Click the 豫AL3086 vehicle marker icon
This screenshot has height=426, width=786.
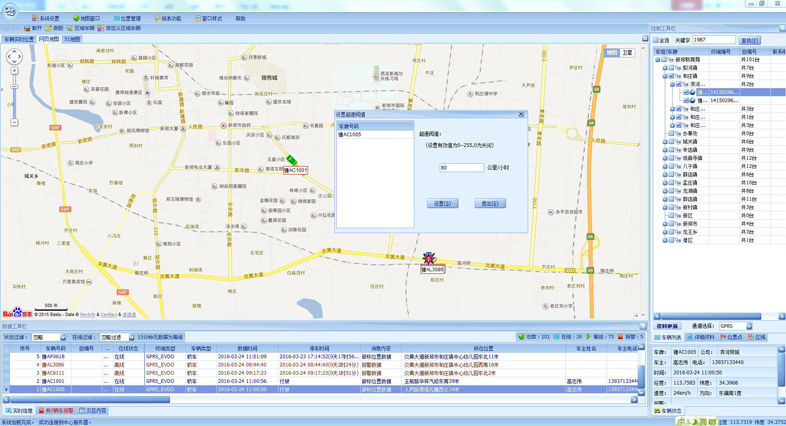(429, 259)
